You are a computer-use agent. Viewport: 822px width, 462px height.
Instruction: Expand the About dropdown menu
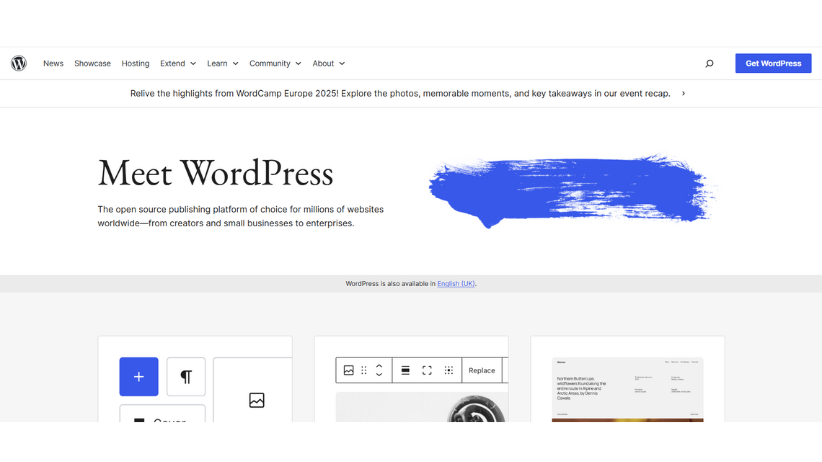coord(329,63)
